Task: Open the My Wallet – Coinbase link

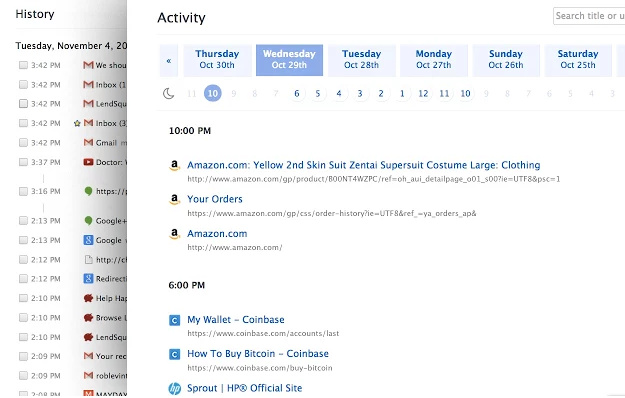Action: pos(236,320)
